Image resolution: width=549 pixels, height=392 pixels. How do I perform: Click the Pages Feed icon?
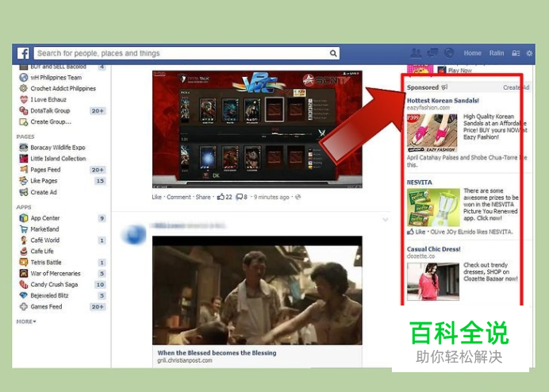coord(24,170)
